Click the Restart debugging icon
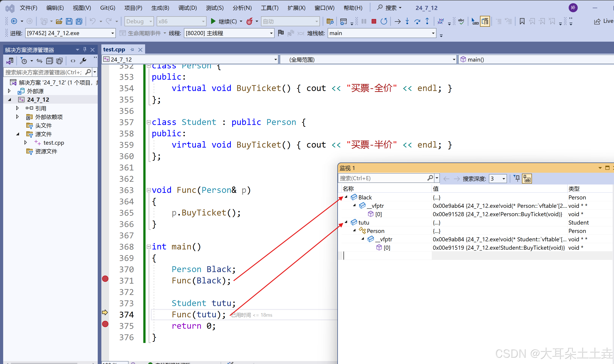Image resolution: width=614 pixels, height=364 pixels. click(x=384, y=22)
